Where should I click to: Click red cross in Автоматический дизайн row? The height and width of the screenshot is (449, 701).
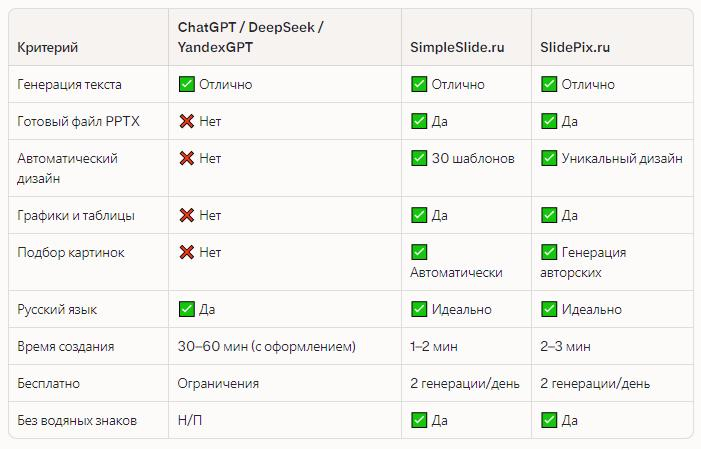tap(186, 158)
